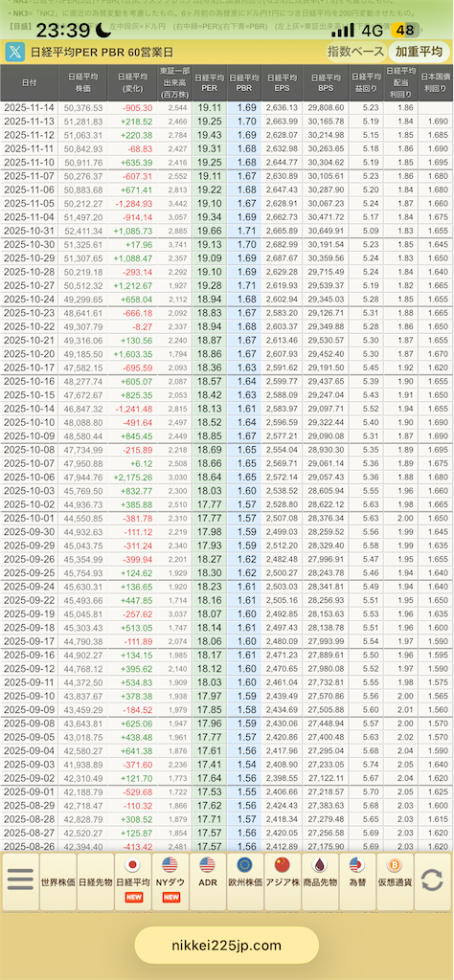The height and width of the screenshot is (980, 454).
Task: Open 仮想通貨 tab with bitcoin icon
Action: click(395, 881)
